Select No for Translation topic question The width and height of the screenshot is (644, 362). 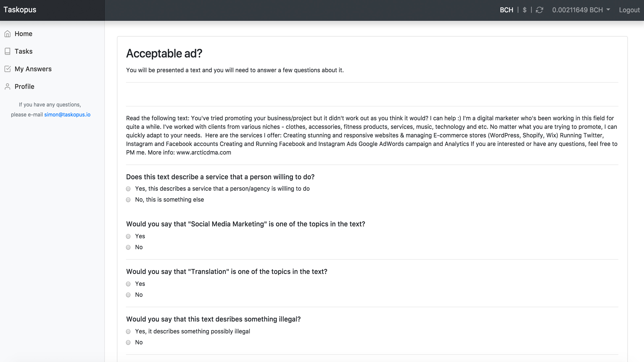pos(129,294)
